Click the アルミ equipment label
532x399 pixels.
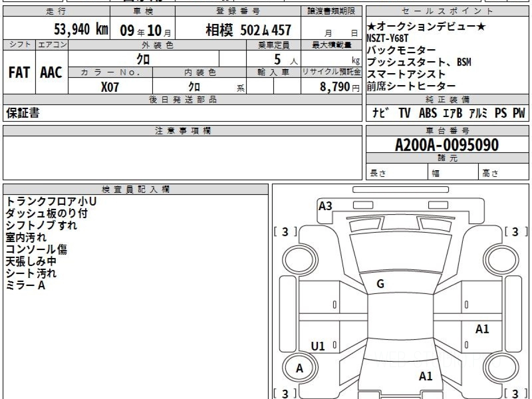(x=478, y=113)
